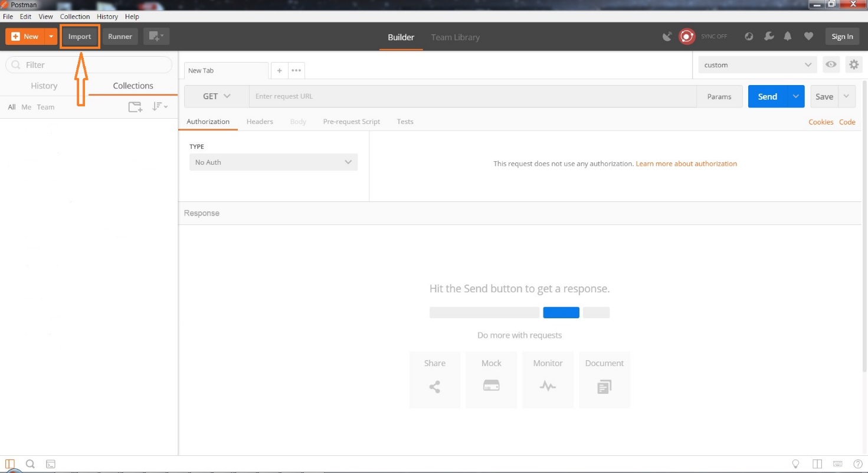Click the Sign In button
The height and width of the screenshot is (473, 868).
pos(842,37)
